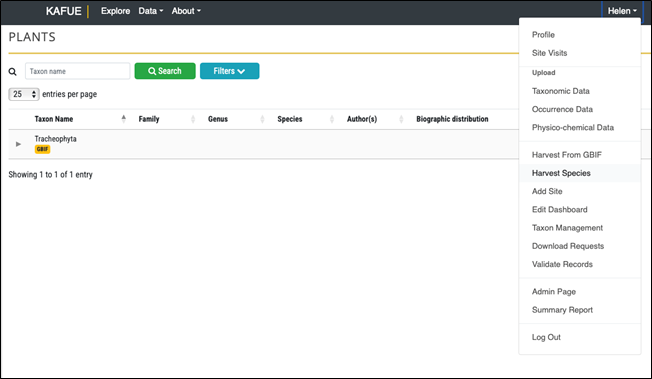
Task: Choose Harvest Species menu item
Action: pyautogui.click(x=580, y=173)
